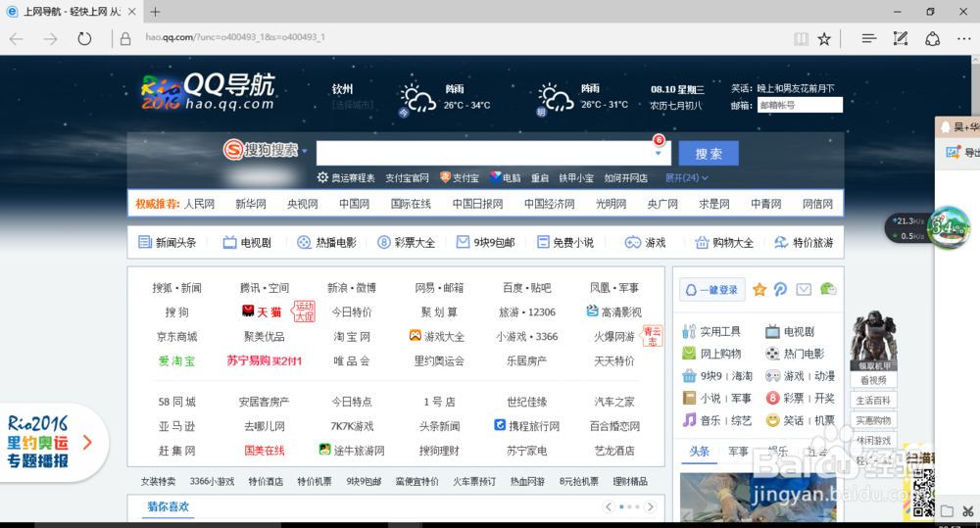Image resolution: width=980 pixels, height=528 pixels.
Task: Open 新华网 link
Action: click(251, 204)
